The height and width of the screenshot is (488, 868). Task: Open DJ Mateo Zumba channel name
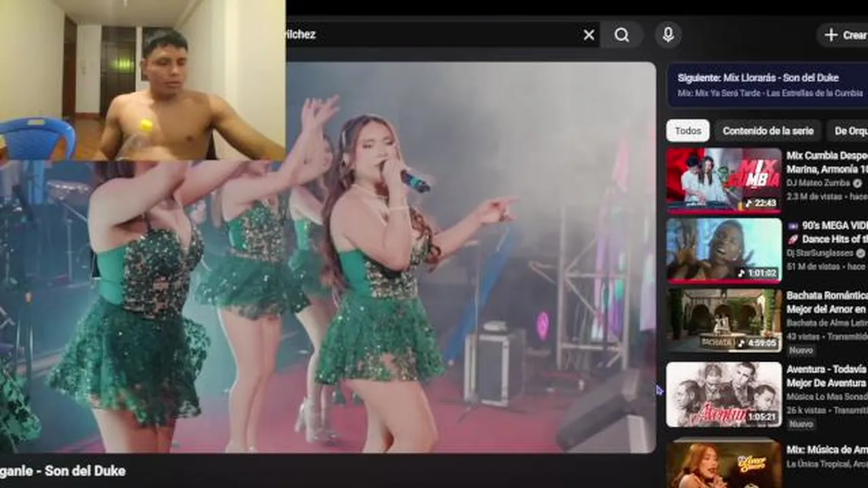point(818,183)
